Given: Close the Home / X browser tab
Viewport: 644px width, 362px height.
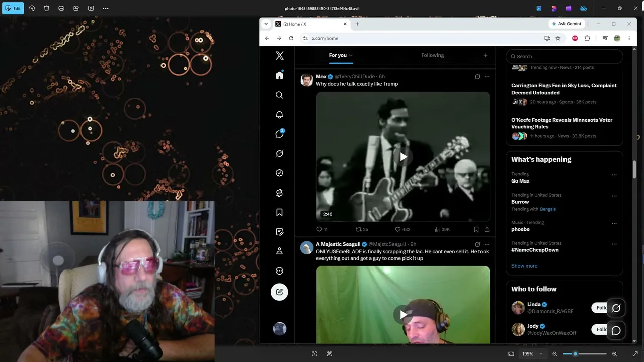Looking at the screenshot, I should point(345,24).
